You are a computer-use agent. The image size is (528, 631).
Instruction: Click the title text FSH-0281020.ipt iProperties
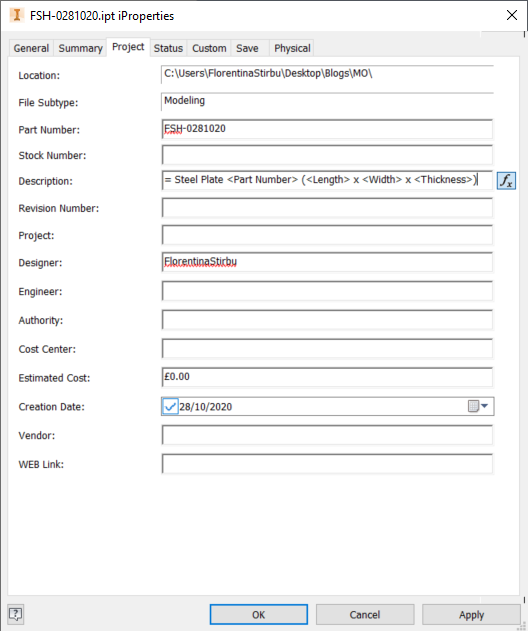102,16
